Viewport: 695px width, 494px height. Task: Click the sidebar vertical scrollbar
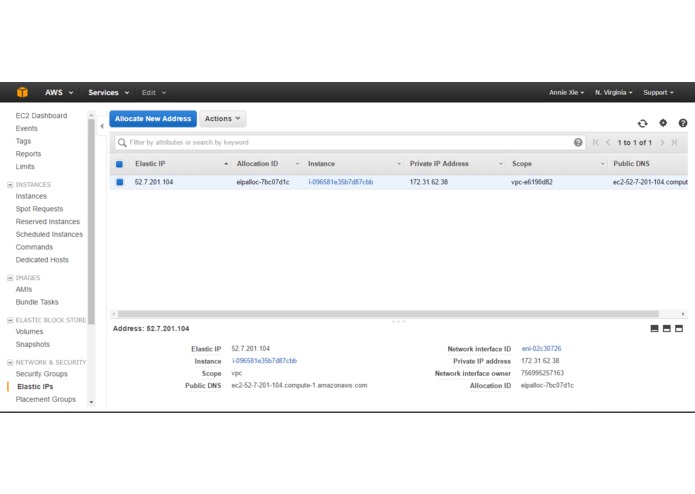[x=91, y=222]
